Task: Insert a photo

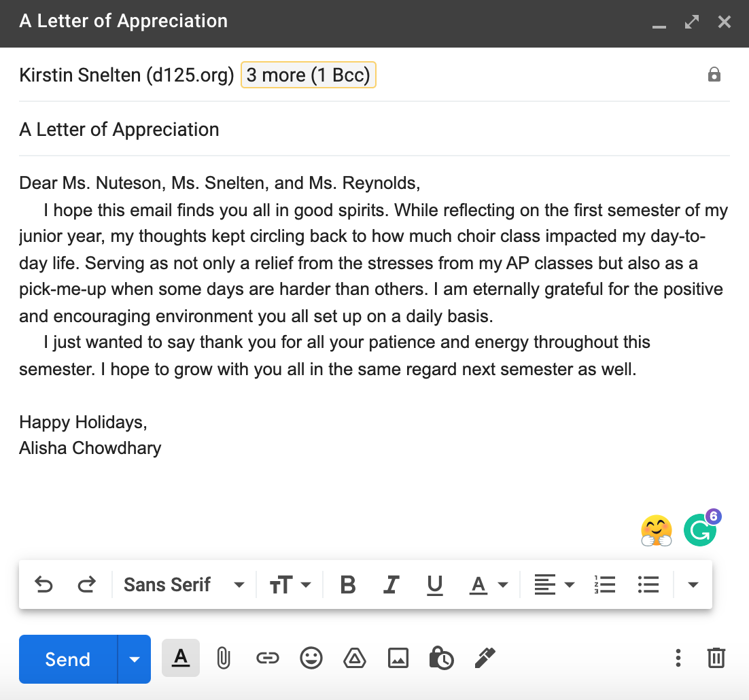Action: tap(398, 658)
